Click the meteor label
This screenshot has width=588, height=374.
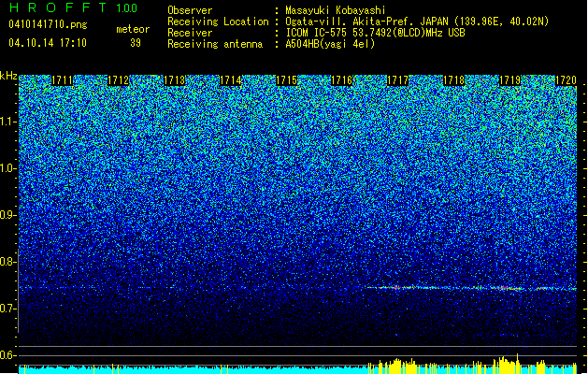[x=133, y=29]
